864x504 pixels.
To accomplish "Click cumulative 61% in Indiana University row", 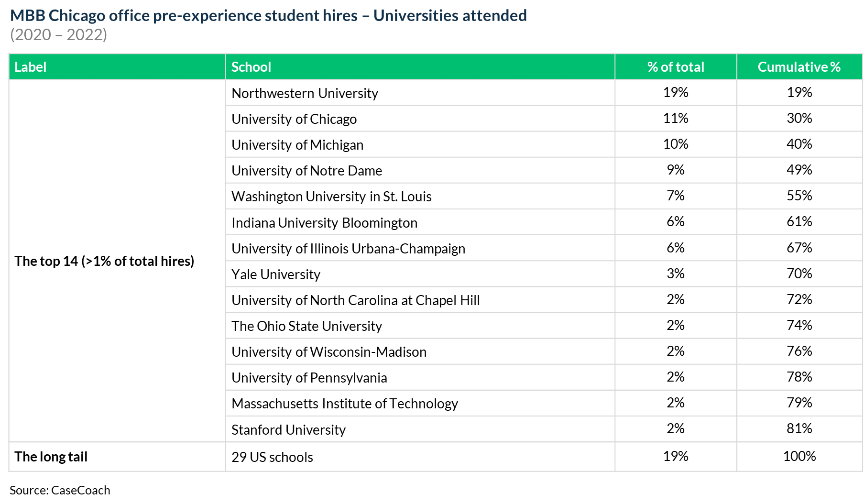I will (799, 221).
